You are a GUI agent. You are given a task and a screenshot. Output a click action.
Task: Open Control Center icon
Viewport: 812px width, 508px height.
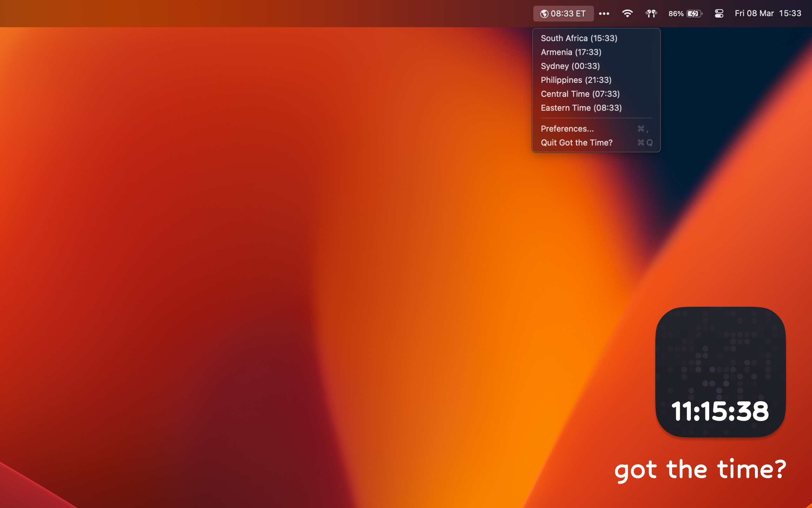[x=719, y=13]
